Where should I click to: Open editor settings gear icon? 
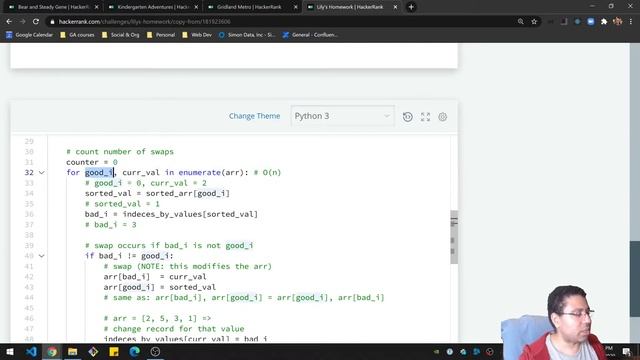(442, 117)
